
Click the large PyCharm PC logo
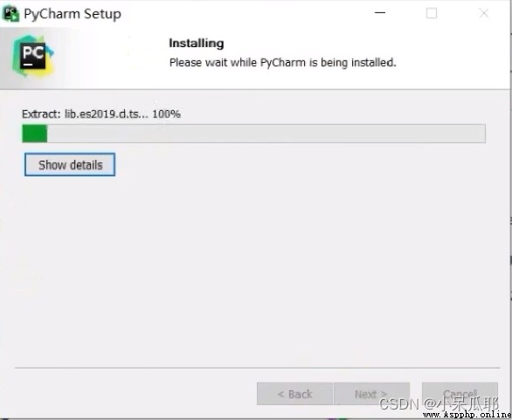pyautogui.click(x=33, y=56)
